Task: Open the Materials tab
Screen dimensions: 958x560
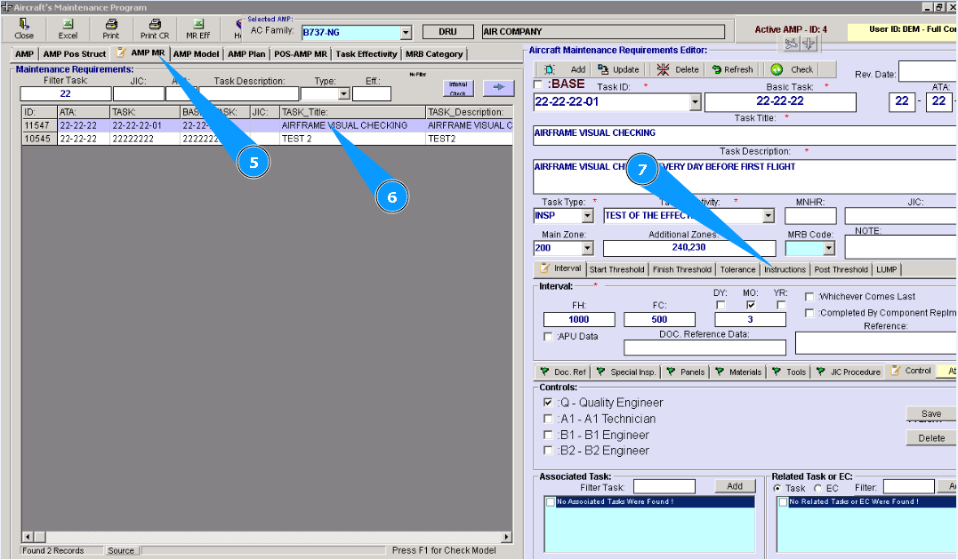Action: tap(738, 372)
